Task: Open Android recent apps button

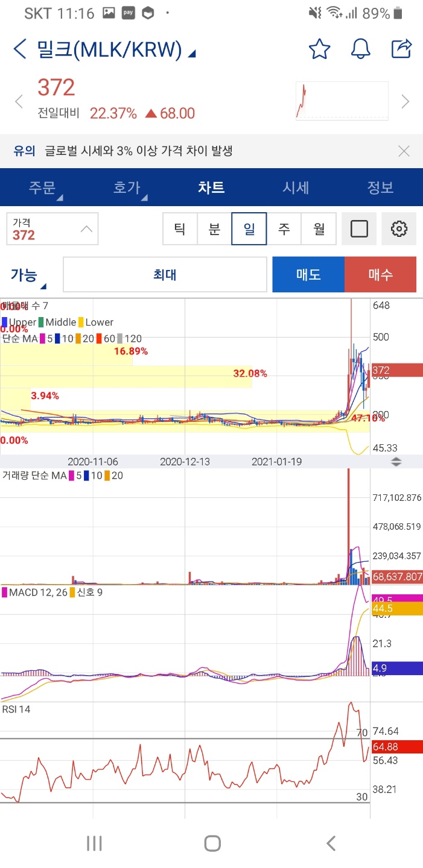Action: pos(94,843)
